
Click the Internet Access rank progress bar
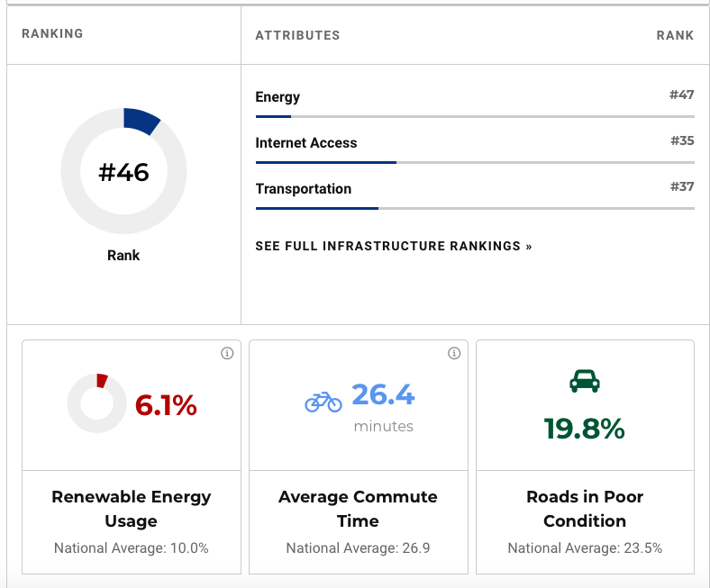point(475,162)
